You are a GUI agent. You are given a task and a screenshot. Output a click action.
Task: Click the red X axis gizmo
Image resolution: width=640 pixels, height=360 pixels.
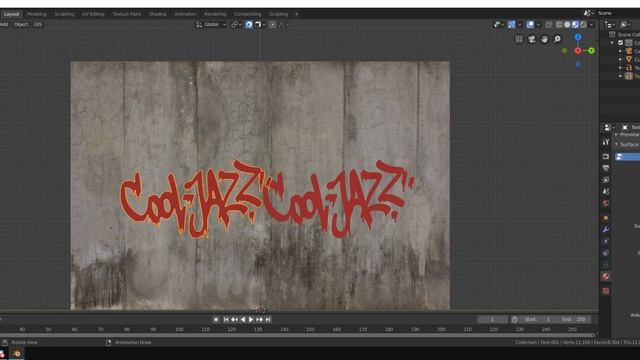pos(578,51)
